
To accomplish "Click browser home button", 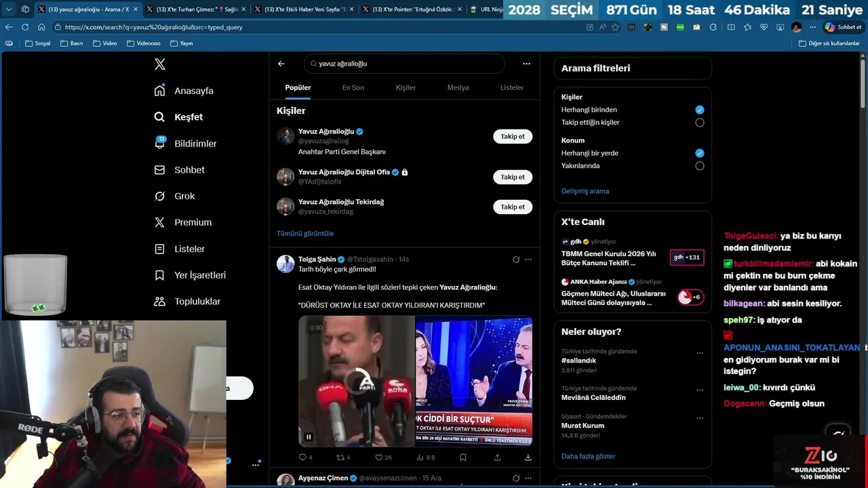I will [41, 27].
